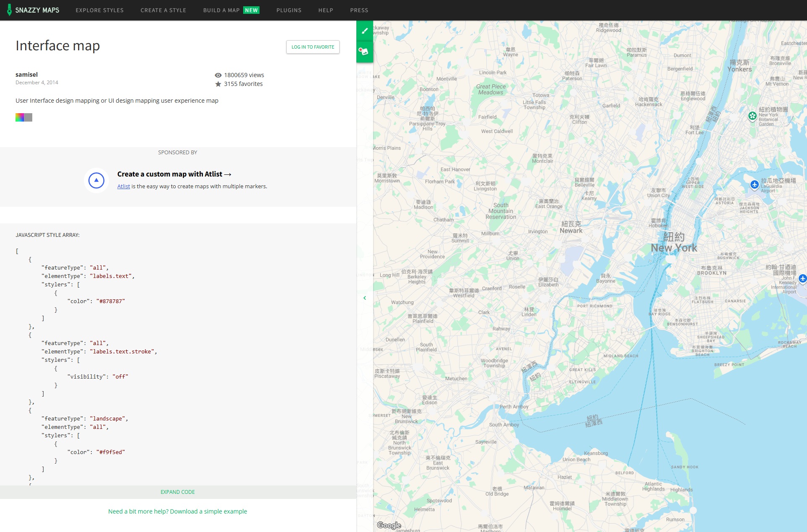Click the green marker-and-image button
Screen dimensions: 807x532
363,52
